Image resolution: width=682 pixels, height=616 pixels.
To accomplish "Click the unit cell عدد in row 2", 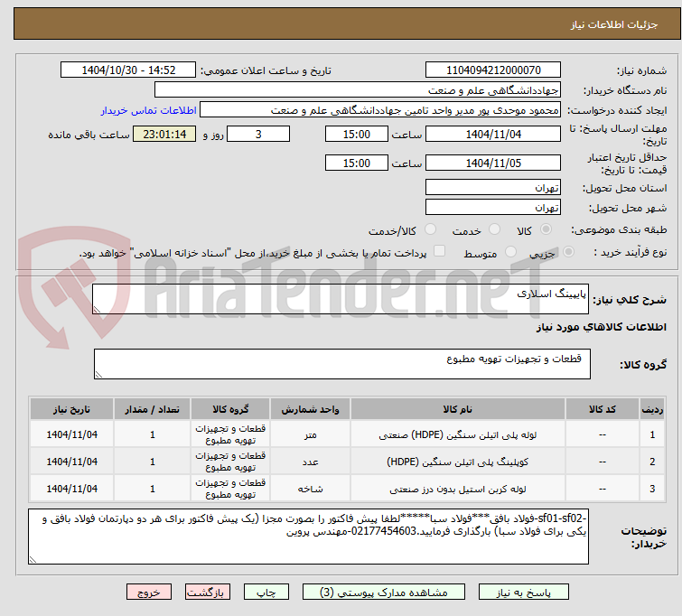I will pos(310,462).
